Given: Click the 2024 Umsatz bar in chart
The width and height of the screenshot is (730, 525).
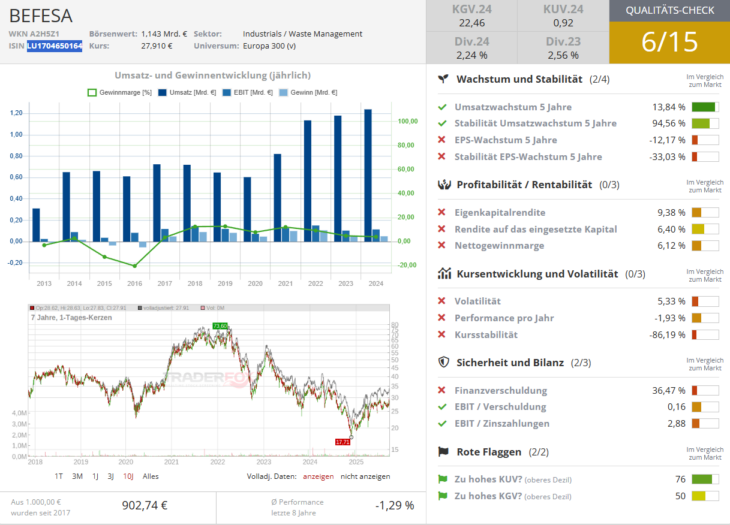Looking at the screenshot, I should click(368, 175).
